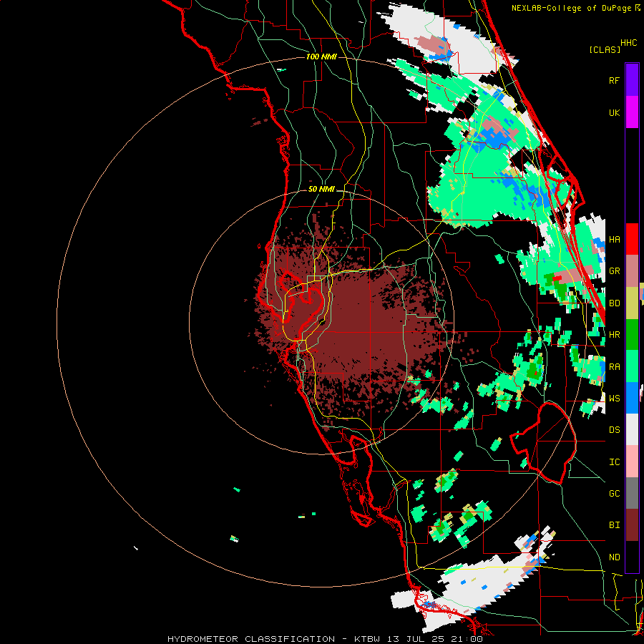Click the 21:00 timestamp

465,639
